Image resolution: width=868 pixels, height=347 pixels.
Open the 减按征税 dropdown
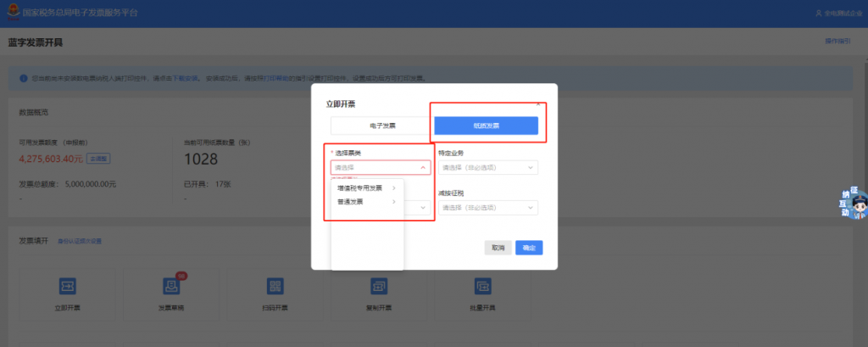coord(487,208)
